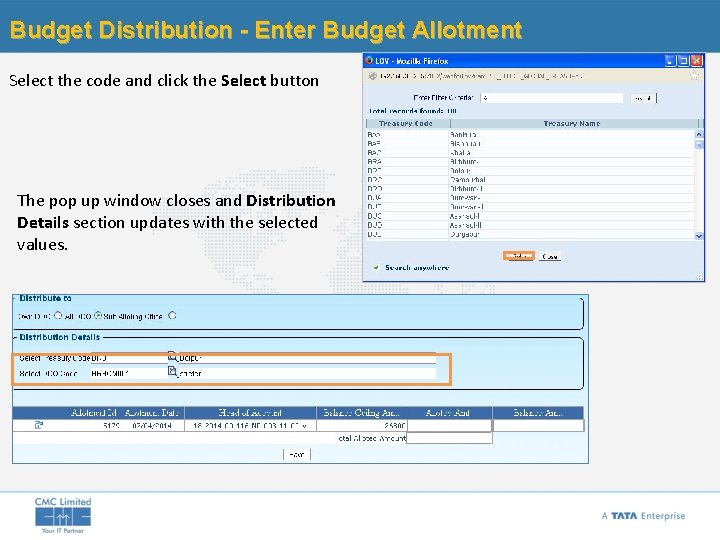Click the edit icon in allotment row 5175
Image resolution: width=720 pixels, height=540 pixels.
(x=39, y=426)
